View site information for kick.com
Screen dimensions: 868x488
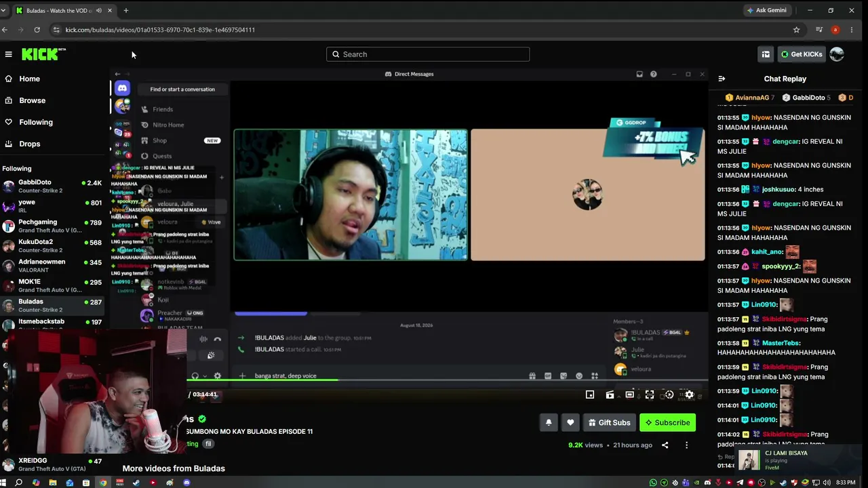[x=56, y=30]
